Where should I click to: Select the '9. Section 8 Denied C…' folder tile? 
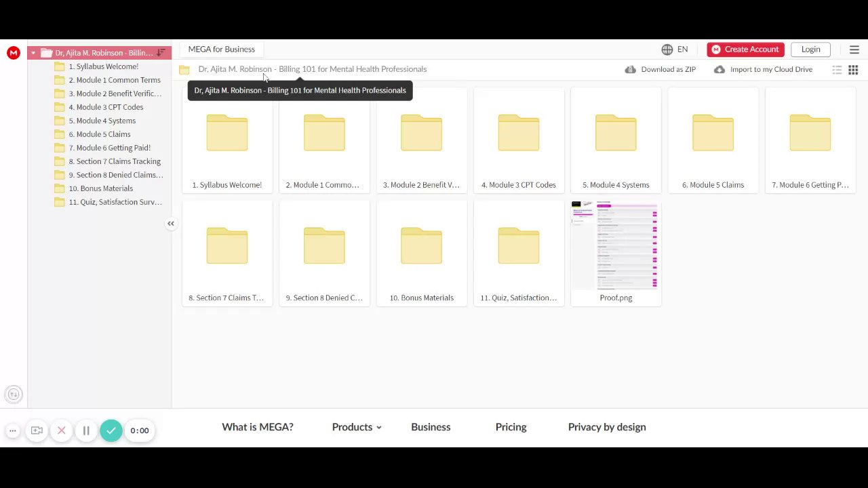(x=324, y=253)
